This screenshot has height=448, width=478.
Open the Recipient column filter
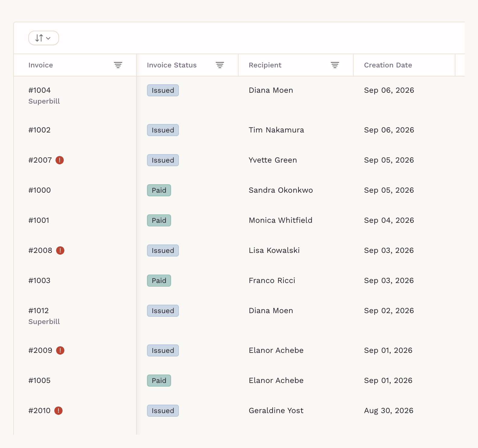point(335,65)
